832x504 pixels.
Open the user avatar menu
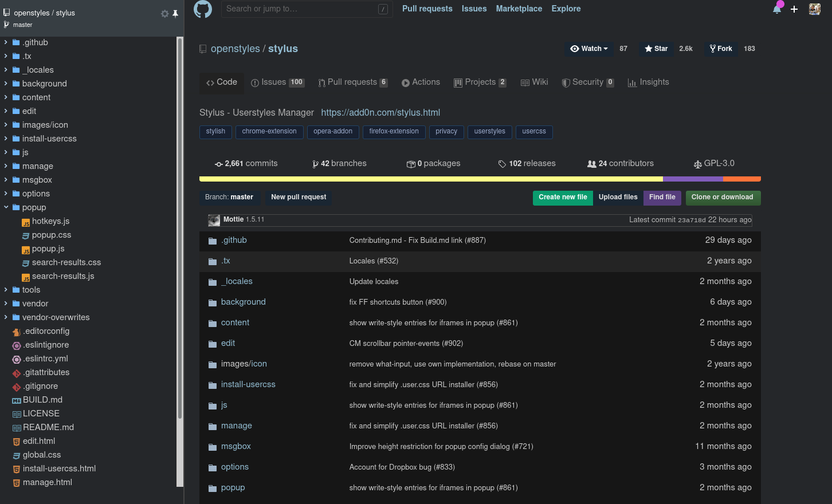pos(815,9)
